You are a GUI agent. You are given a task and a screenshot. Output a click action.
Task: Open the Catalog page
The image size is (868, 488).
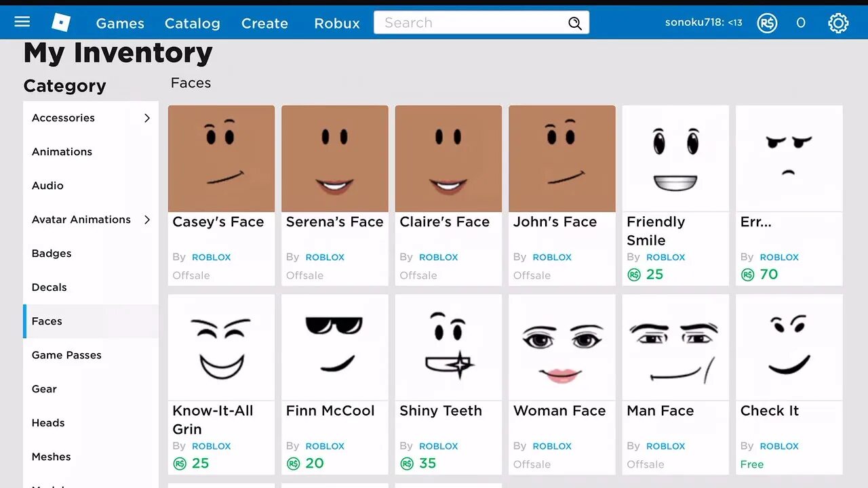193,23
